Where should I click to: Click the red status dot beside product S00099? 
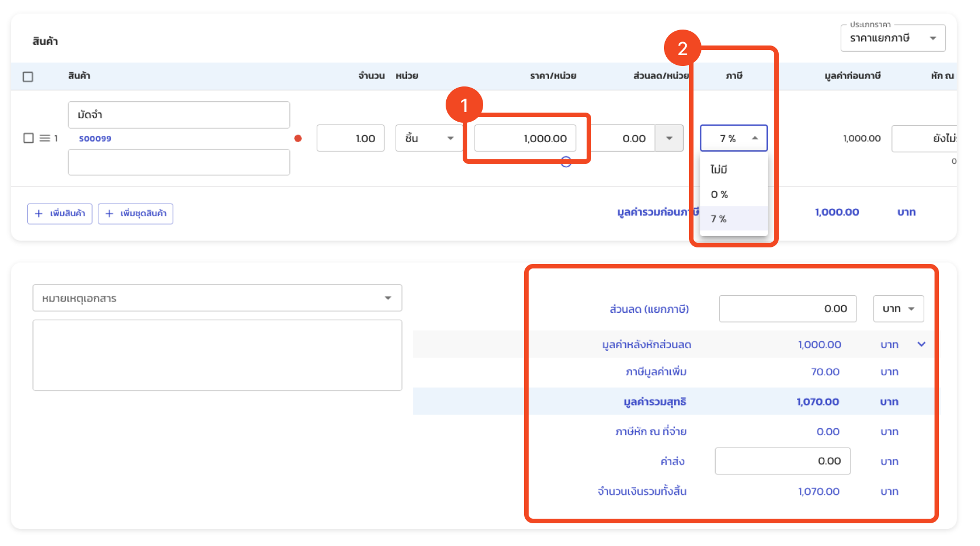coord(298,138)
